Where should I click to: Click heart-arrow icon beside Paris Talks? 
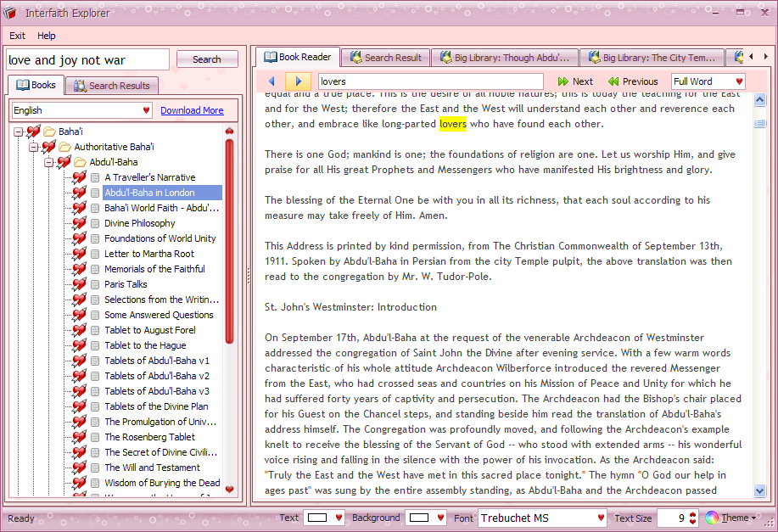click(x=80, y=284)
